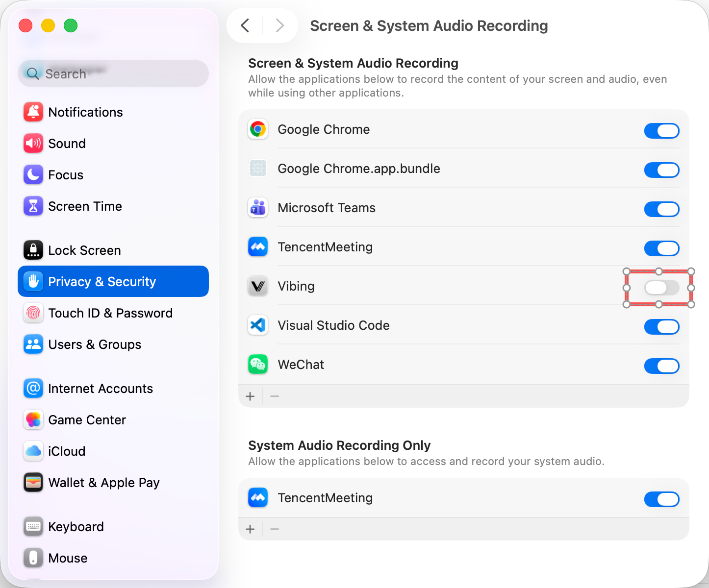
Task: Add an app to Screen Recording list
Action: click(250, 396)
